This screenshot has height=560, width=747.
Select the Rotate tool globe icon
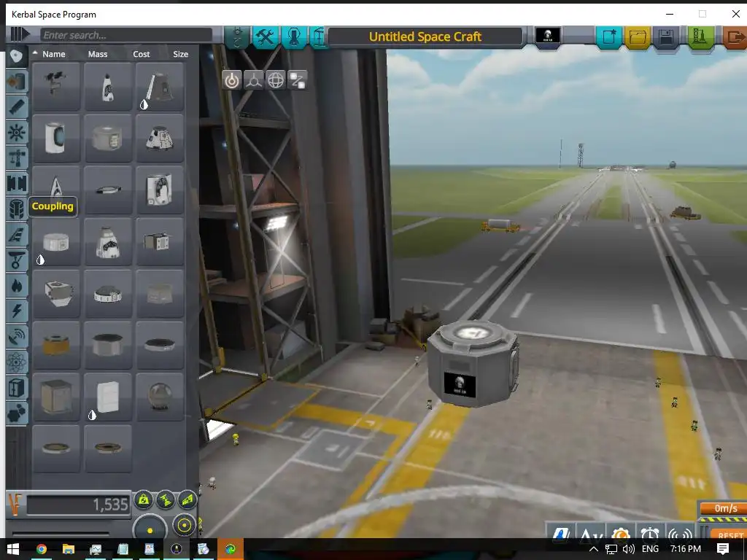[275, 80]
